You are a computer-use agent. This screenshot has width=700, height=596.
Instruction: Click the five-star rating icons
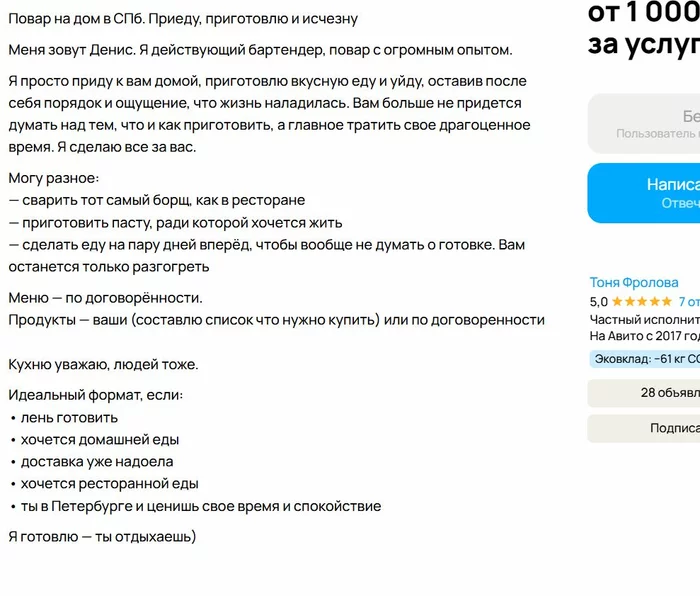tap(641, 301)
